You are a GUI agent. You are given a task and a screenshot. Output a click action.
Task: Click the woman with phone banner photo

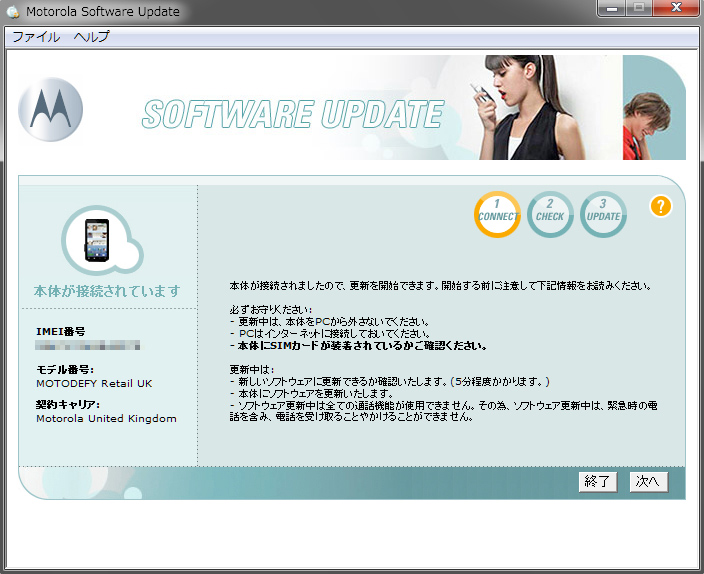click(519, 107)
